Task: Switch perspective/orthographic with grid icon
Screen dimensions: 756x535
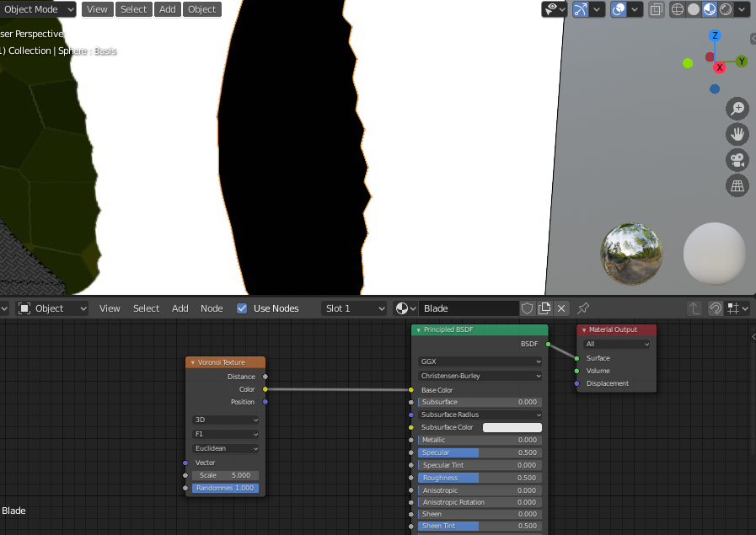Action: 737,186
